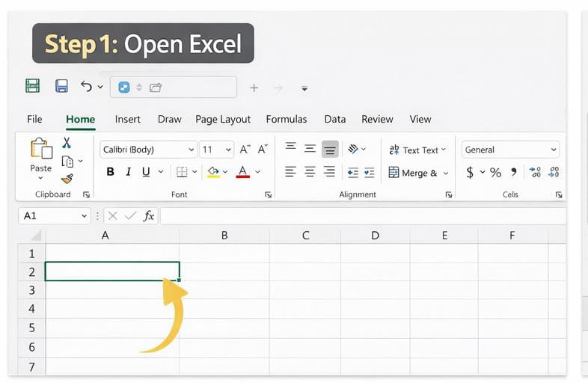
Task: Select the Format Painter brush icon
Action: 67,179
